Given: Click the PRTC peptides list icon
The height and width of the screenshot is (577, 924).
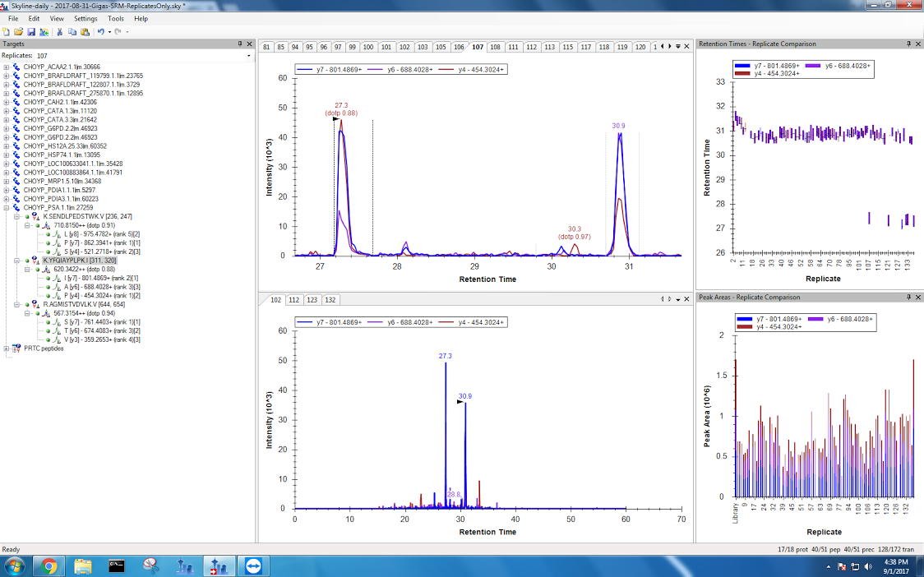Looking at the screenshot, I should click(x=16, y=349).
